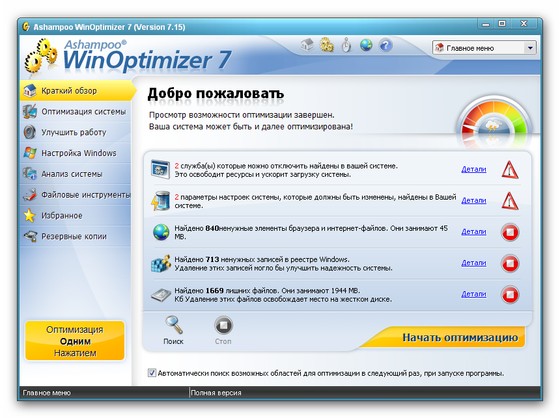Open Анализ системы in the sidebar
Viewport: 560px width, 418px height.
[x=76, y=174]
